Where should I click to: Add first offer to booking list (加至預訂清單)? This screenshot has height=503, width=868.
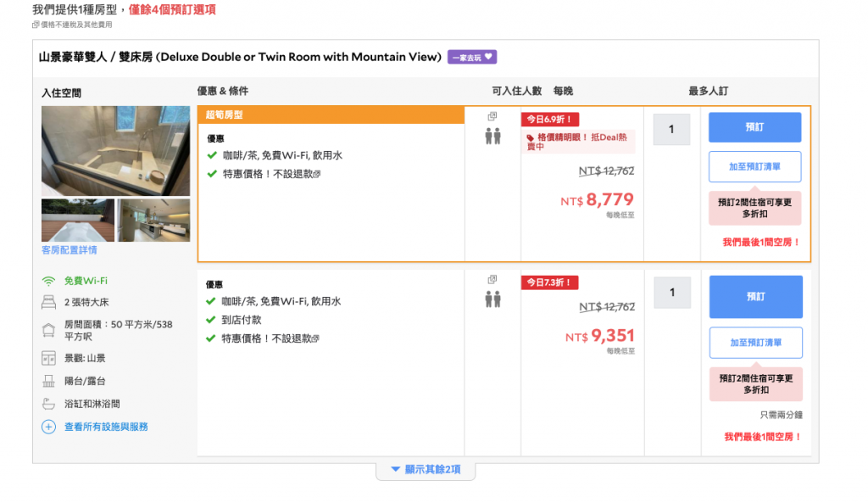pos(754,167)
